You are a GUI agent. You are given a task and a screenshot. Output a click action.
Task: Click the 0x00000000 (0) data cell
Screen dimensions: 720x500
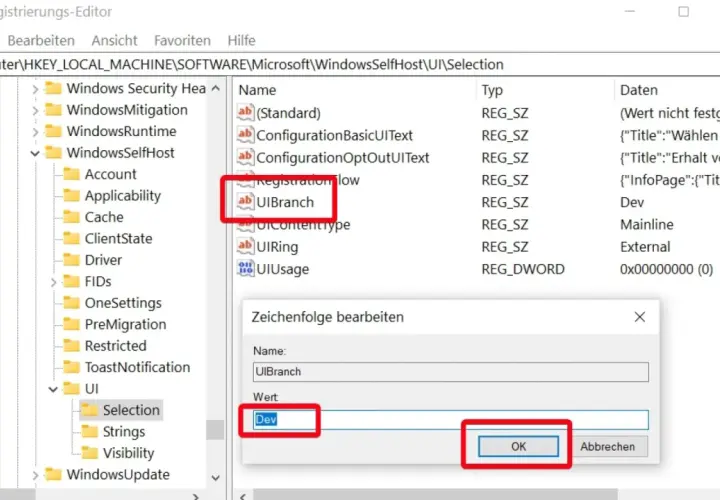[x=666, y=269]
